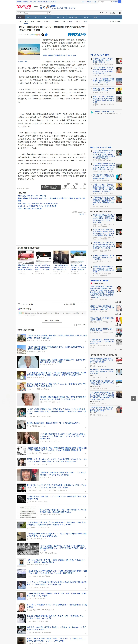Click the Yahoo! JAPAN News logo
Image resolution: width=138 pixels, height=644 pixels.
27,7
